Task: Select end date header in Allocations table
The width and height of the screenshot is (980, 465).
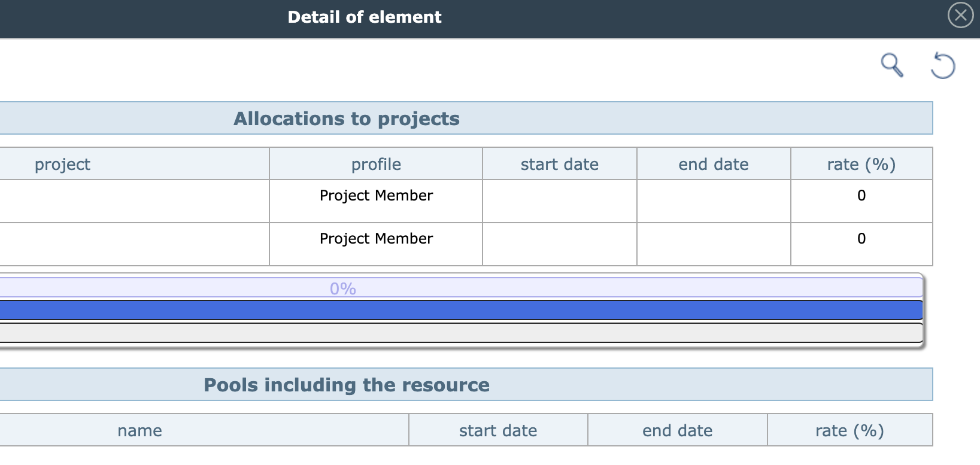Action: (x=713, y=164)
